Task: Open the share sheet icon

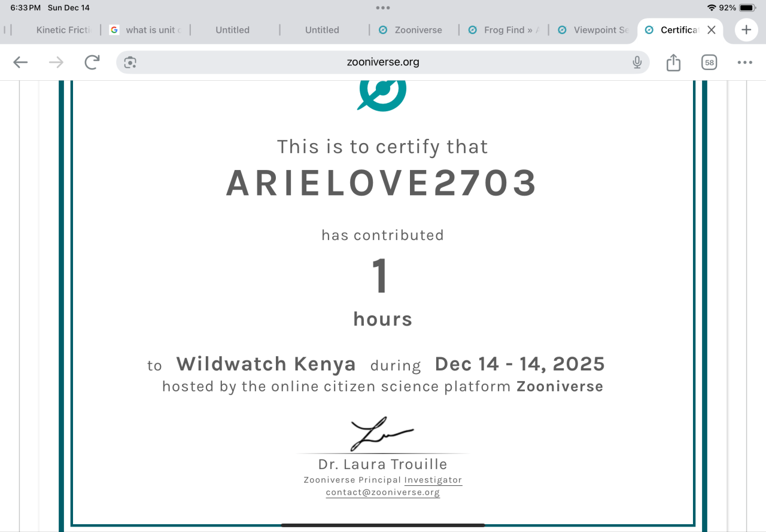Action: (x=673, y=62)
